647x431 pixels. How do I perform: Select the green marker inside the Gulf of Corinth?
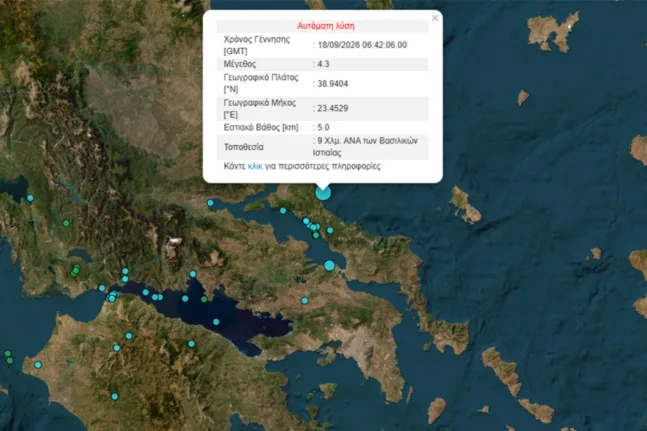pos(204,299)
